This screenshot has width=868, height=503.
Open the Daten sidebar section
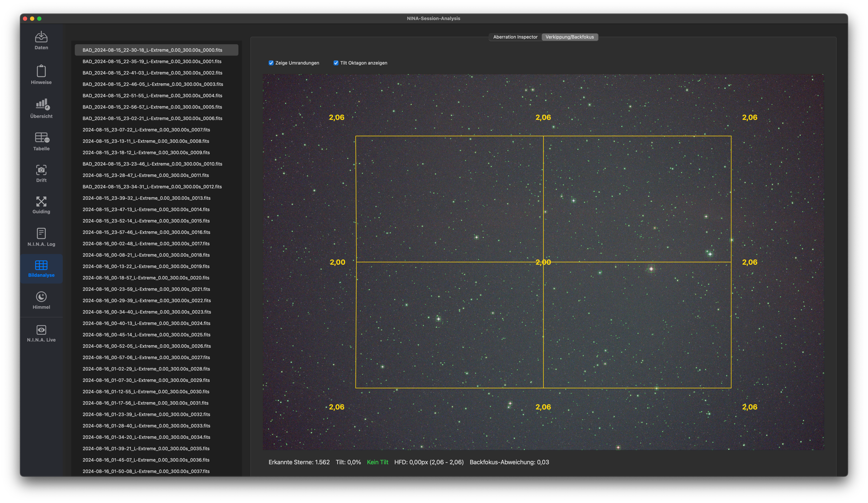tap(41, 40)
